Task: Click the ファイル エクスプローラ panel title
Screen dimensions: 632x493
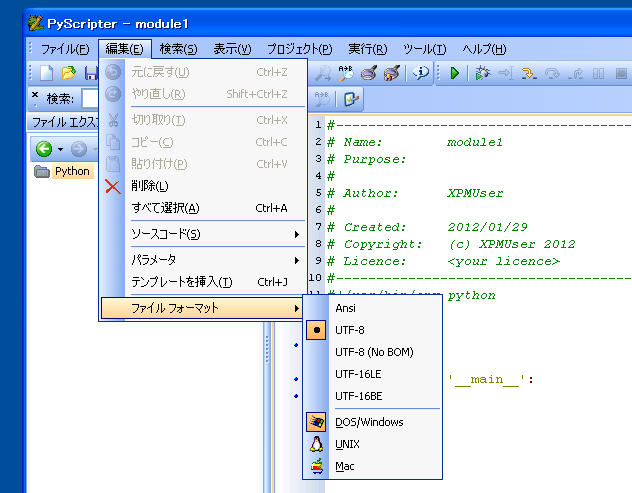Action: (64, 122)
